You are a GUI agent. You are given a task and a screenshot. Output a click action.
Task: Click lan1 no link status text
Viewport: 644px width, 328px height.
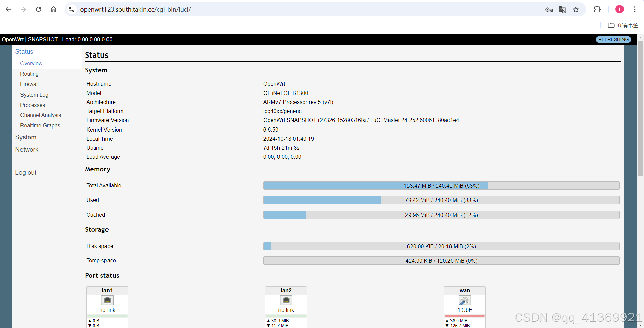point(107,310)
